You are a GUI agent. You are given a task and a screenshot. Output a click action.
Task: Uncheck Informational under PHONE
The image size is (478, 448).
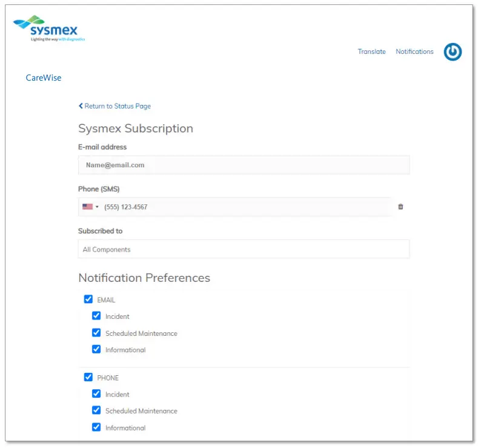pyautogui.click(x=96, y=427)
